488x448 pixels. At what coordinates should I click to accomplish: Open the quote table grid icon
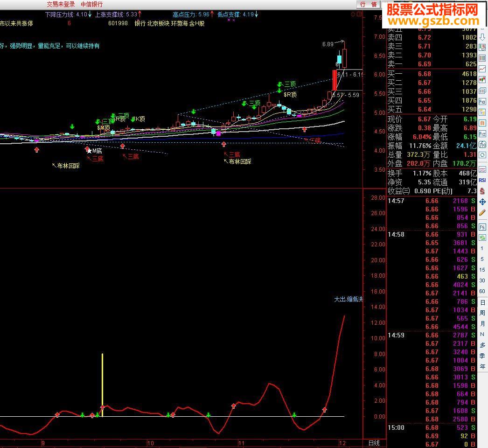point(482,58)
